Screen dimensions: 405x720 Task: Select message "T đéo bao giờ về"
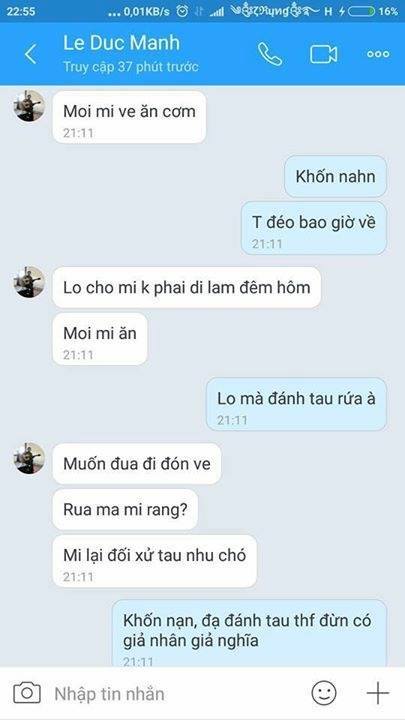314,228
